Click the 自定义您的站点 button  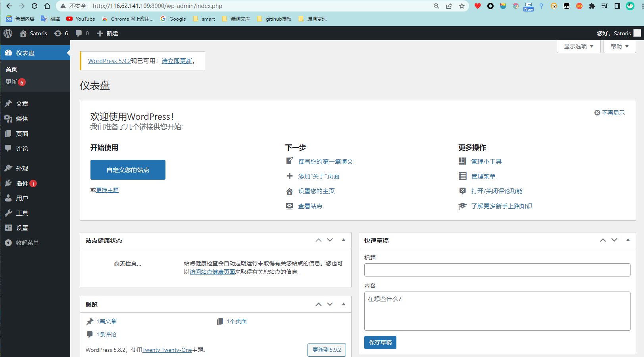pyautogui.click(x=128, y=170)
